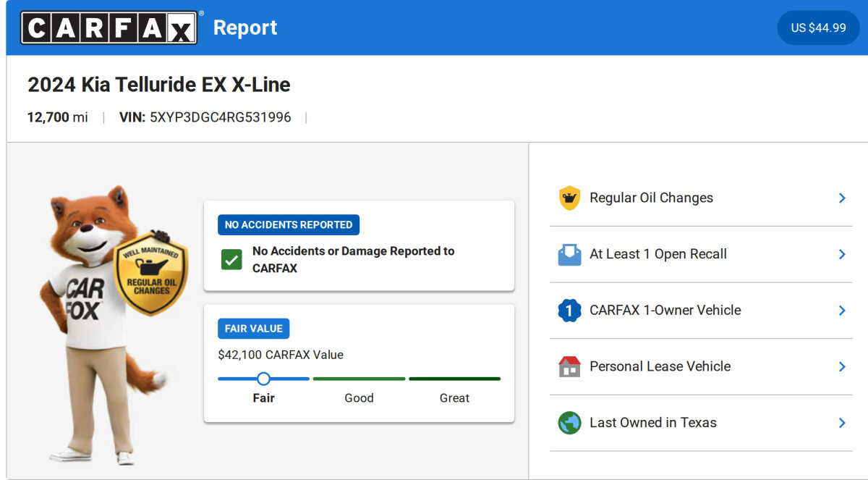
Task: Click the Great segment of value bar
Action: coord(454,379)
